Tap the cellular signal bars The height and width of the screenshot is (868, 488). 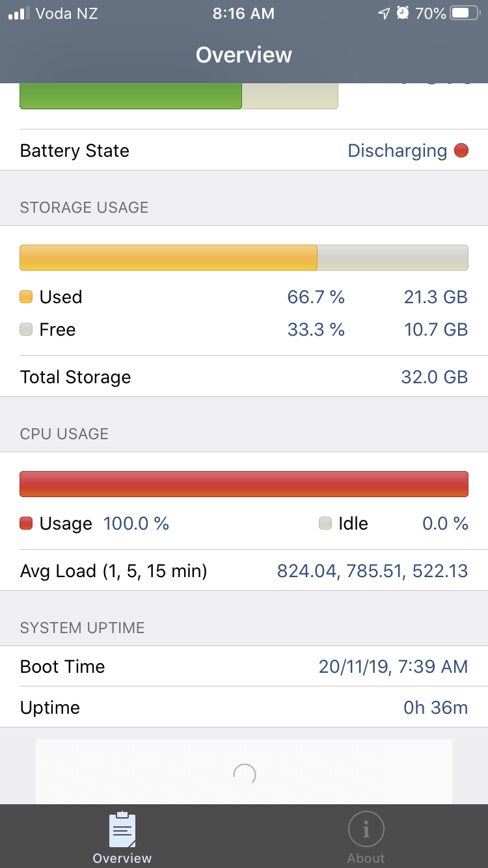coord(19,13)
